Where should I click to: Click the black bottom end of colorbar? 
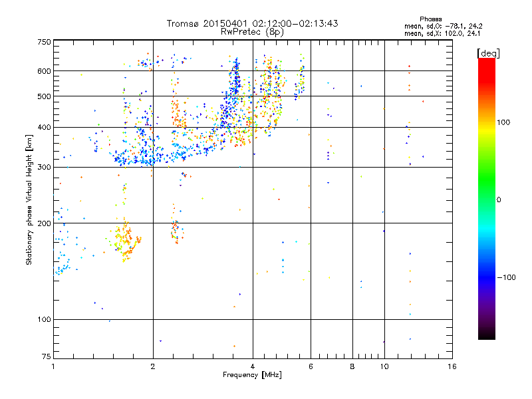click(487, 334)
